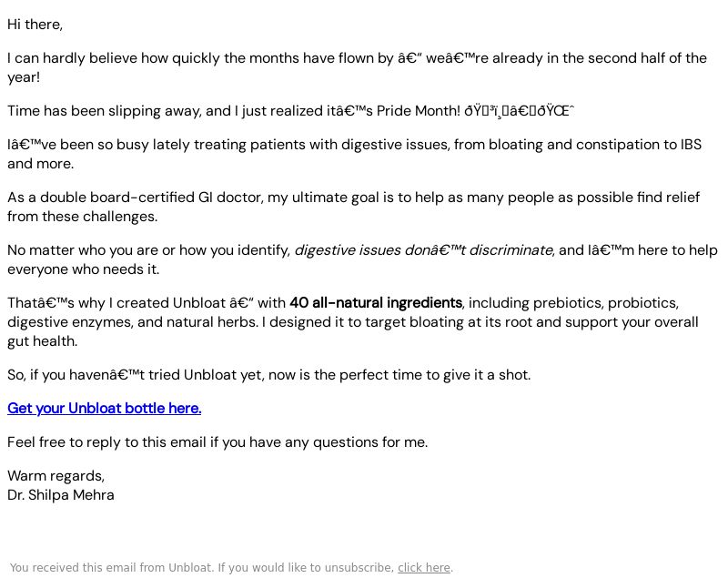This screenshot has height=578, width=728.
Task: Click the 'gut health.' ending words
Action: [42, 341]
